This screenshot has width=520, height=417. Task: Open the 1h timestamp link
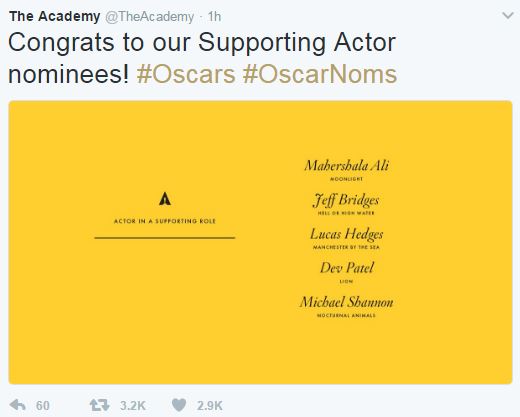pyautogui.click(x=214, y=17)
